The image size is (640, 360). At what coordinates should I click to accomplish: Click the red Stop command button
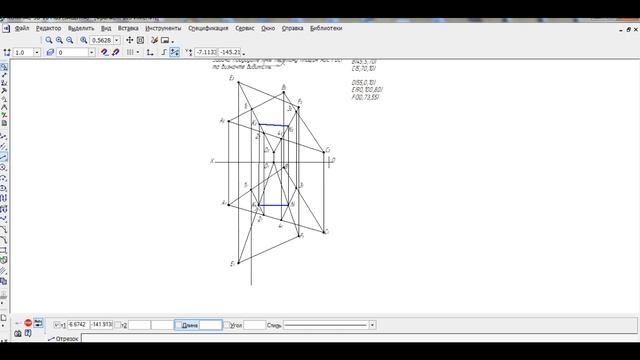coord(28,323)
